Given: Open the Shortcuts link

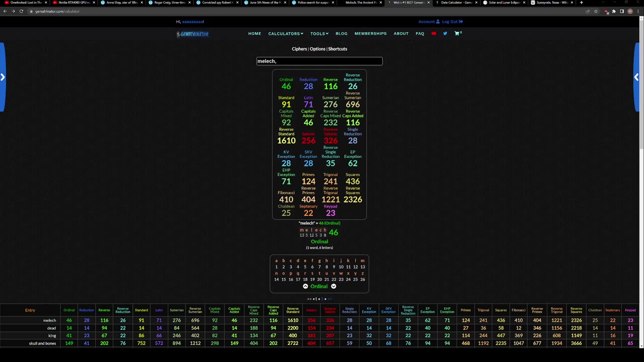Looking at the screenshot, I should pyautogui.click(x=338, y=49).
